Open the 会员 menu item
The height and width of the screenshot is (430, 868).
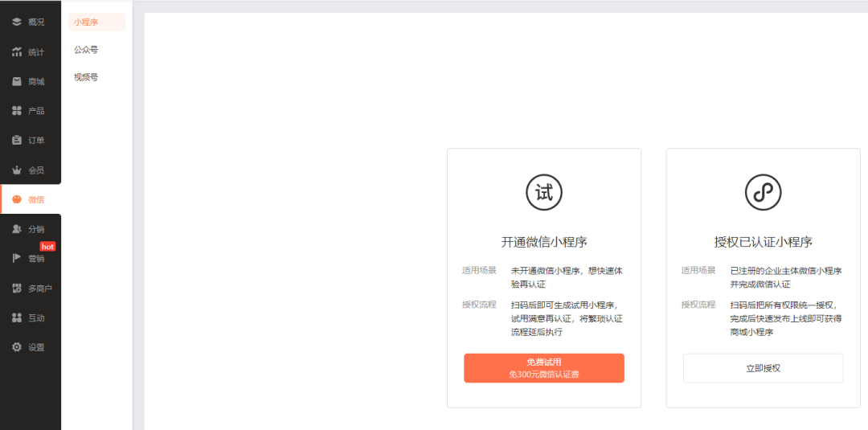pyautogui.click(x=31, y=170)
